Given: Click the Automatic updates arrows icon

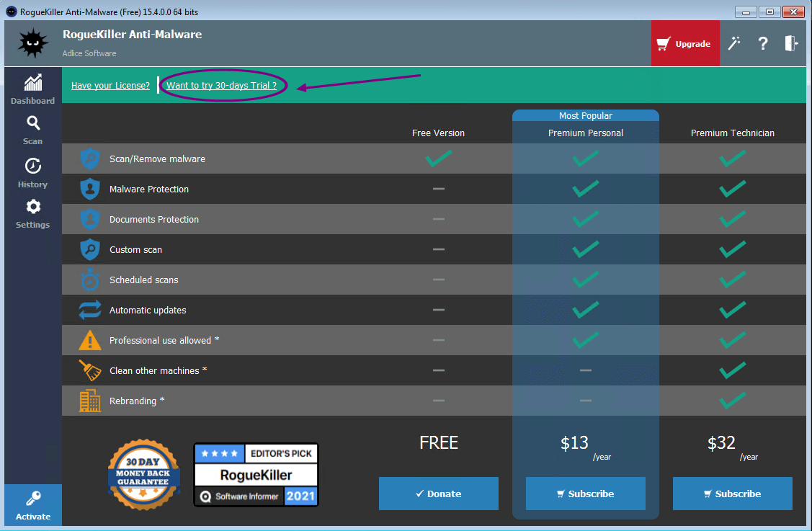Looking at the screenshot, I should (x=90, y=310).
